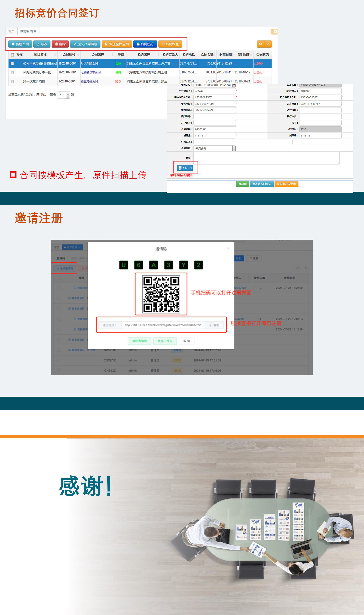Click the 合同金额 input field showing 24000.00
This screenshot has width=364, height=615.
(215, 129)
